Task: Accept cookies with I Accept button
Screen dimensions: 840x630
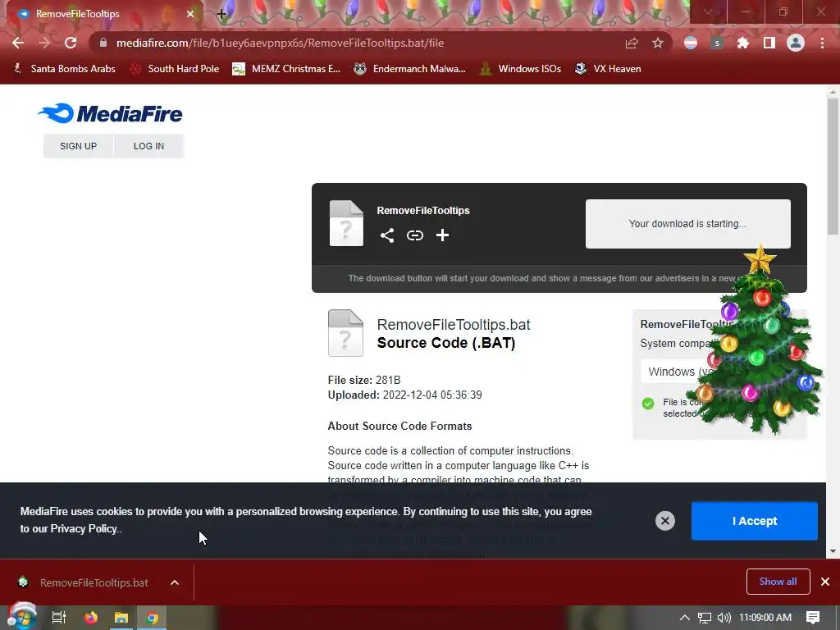Action: tap(755, 521)
